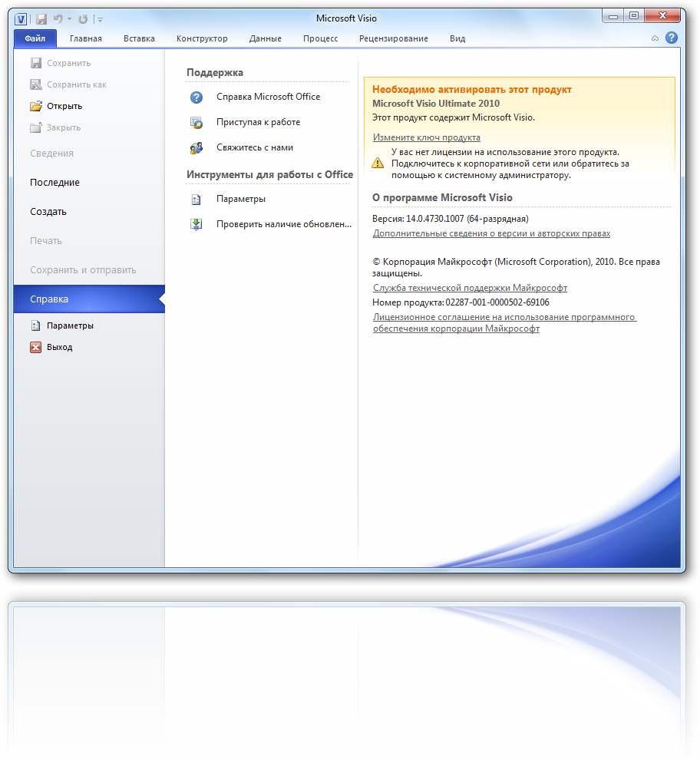
Task: Click the Параметры icon under Инструменты section
Action: [196, 200]
